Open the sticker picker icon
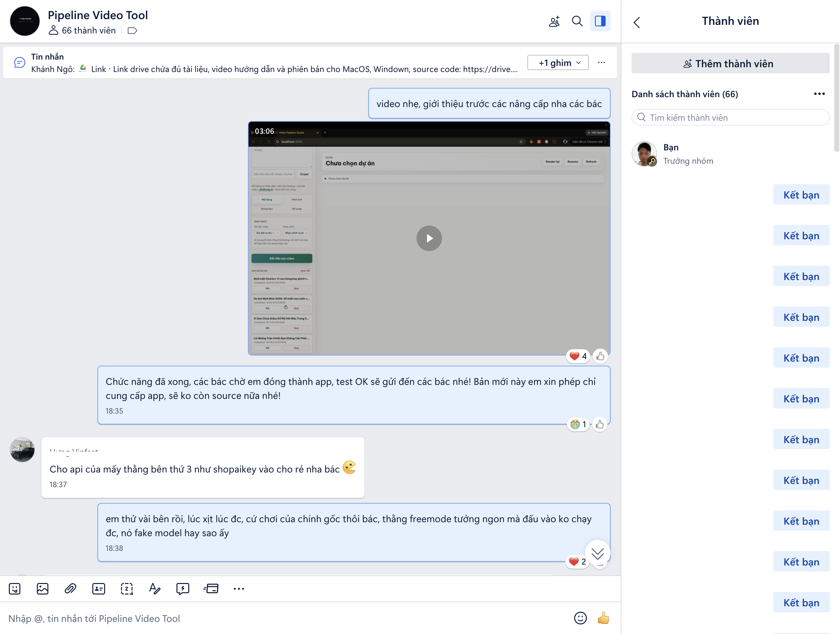 point(14,589)
